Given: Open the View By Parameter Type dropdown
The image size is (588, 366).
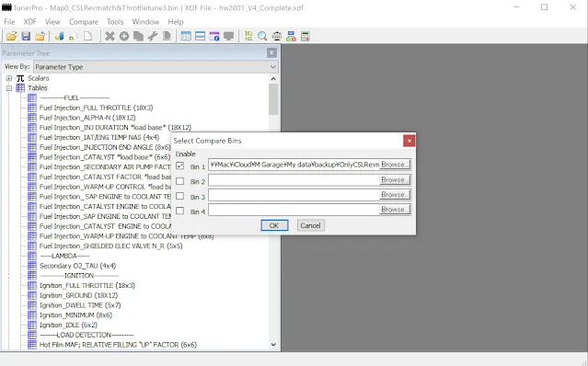Looking at the screenshot, I should click(x=156, y=67).
